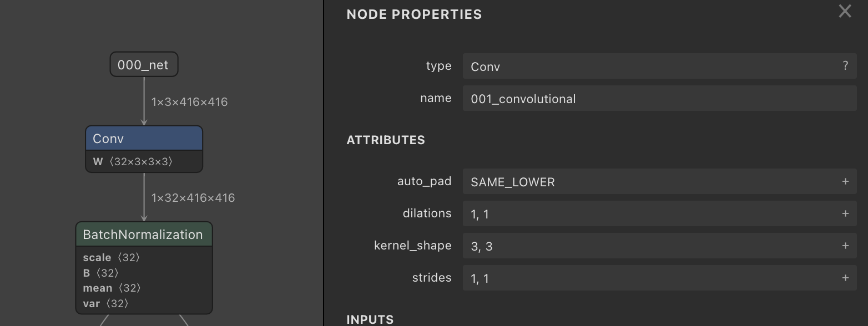The width and height of the screenshot is (868, 326).
Task: Click the 1x3x416x416 edge label
Action: click(x=189, y=101)
